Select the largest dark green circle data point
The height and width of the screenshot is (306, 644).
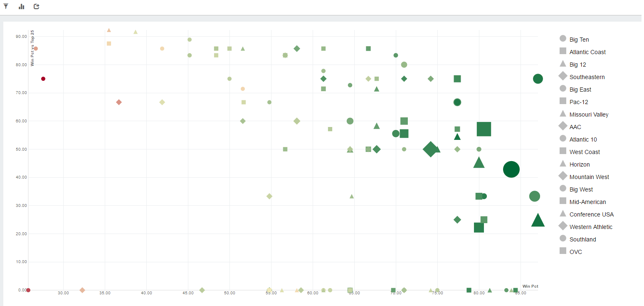[x=511, y=169]
